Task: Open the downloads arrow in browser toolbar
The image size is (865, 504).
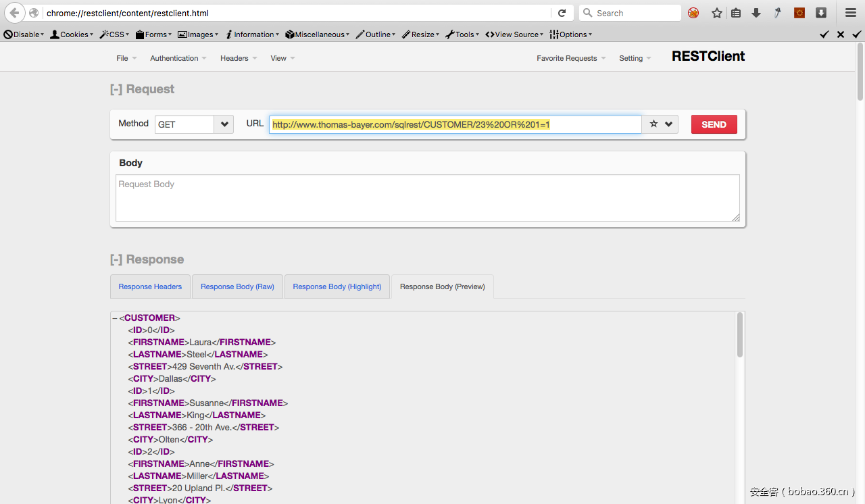Action: coord(756,13)
